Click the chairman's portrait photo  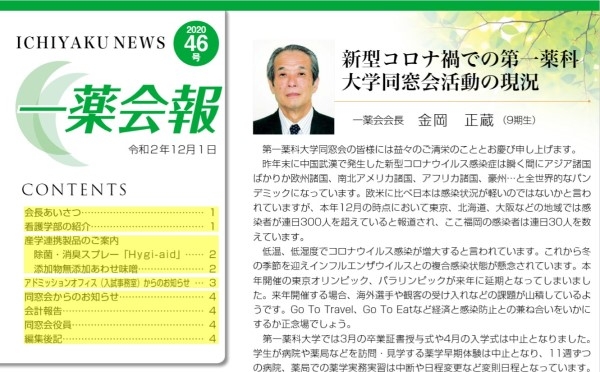tap(293, 87)
